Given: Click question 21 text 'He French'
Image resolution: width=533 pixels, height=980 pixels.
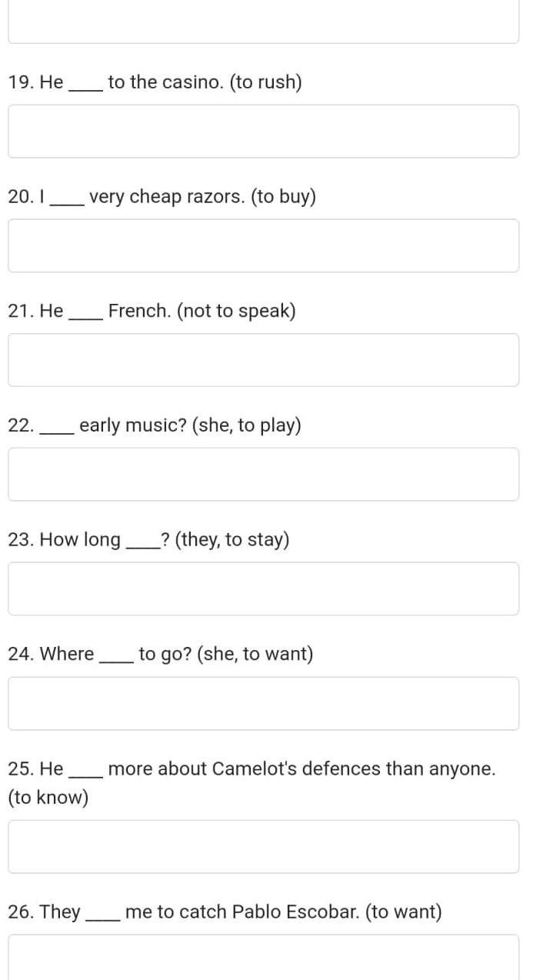Looking at the screenshot, I should click(x=152, y=311).
